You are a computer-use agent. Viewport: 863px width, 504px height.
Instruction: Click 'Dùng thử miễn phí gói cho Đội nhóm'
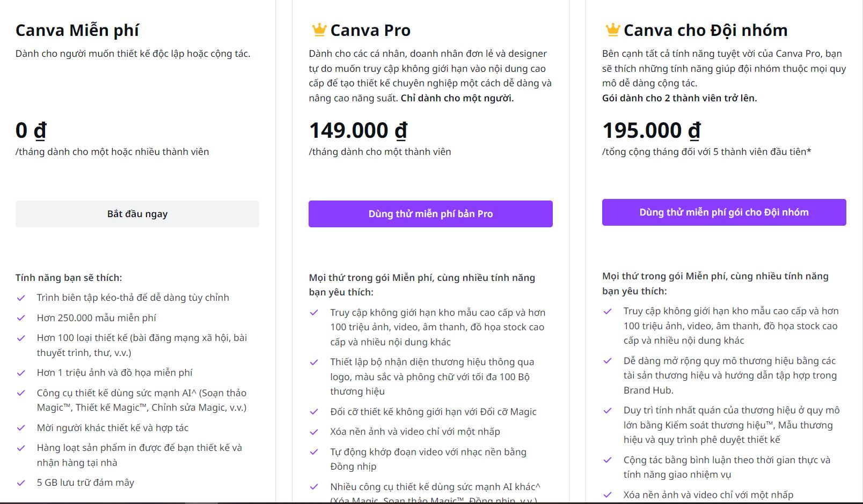coord(724,212)
